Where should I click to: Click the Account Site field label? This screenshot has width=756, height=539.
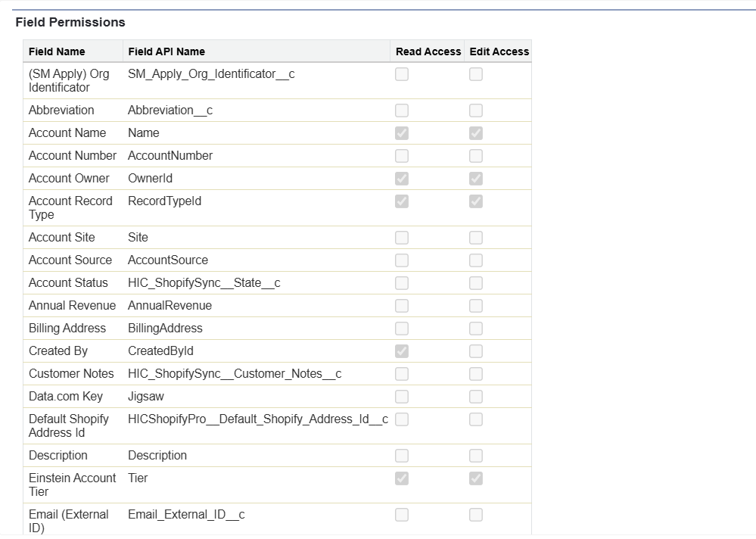(62, 238)
